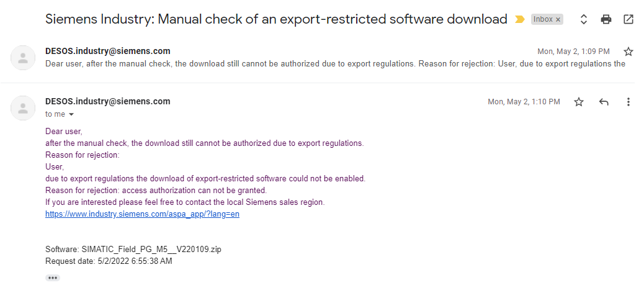Show recipient details next to "to me"
644x303 pixels.
[71, 115]
